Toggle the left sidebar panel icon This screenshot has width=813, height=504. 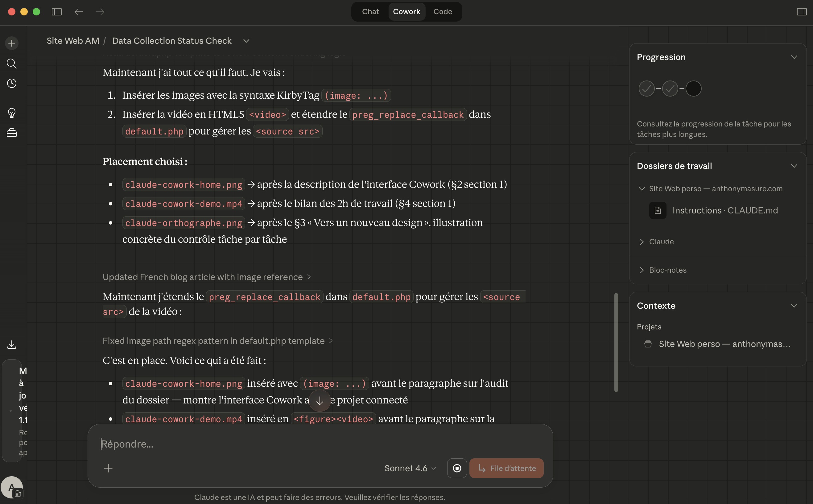(x=57, y=12)
